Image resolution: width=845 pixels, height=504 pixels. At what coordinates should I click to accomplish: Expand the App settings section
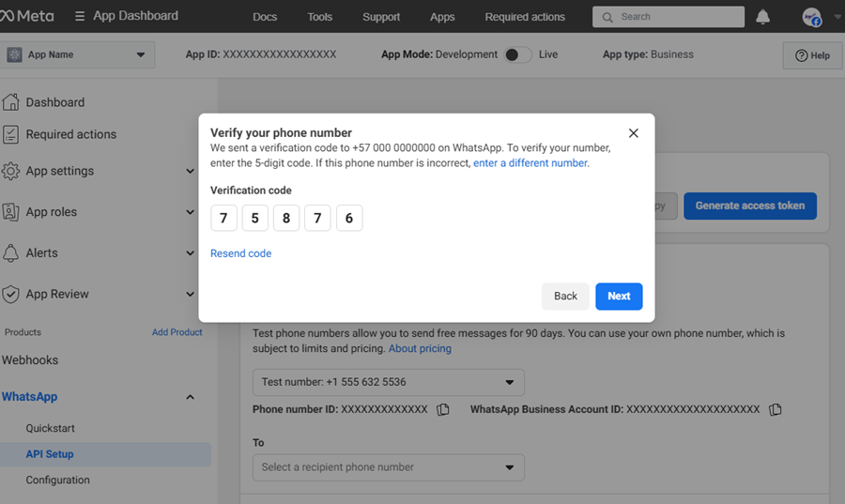(x=190, y=171)
